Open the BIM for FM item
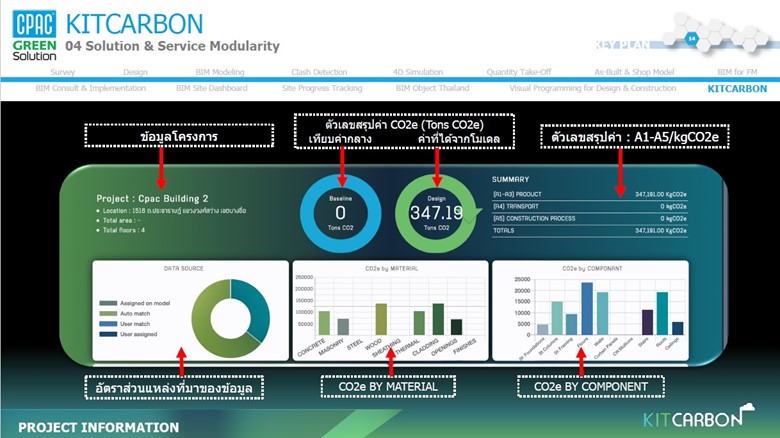Image resolution: width=780 pixels, height=438 pixels. [x=737, y=72]
